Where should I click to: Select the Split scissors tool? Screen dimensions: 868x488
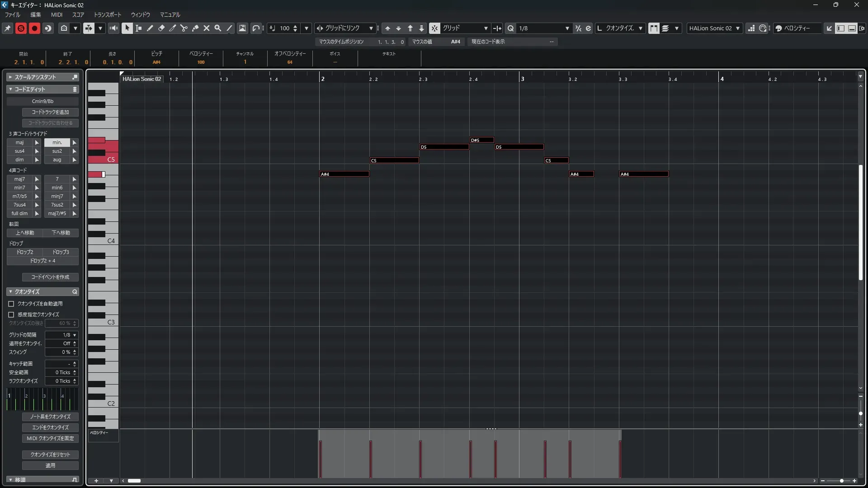(184, 28)
